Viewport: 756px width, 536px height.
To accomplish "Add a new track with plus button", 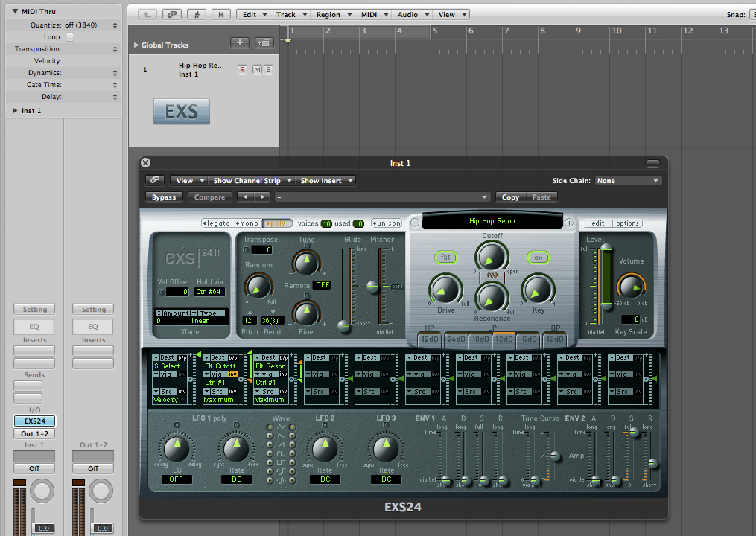I will point(240,43).
